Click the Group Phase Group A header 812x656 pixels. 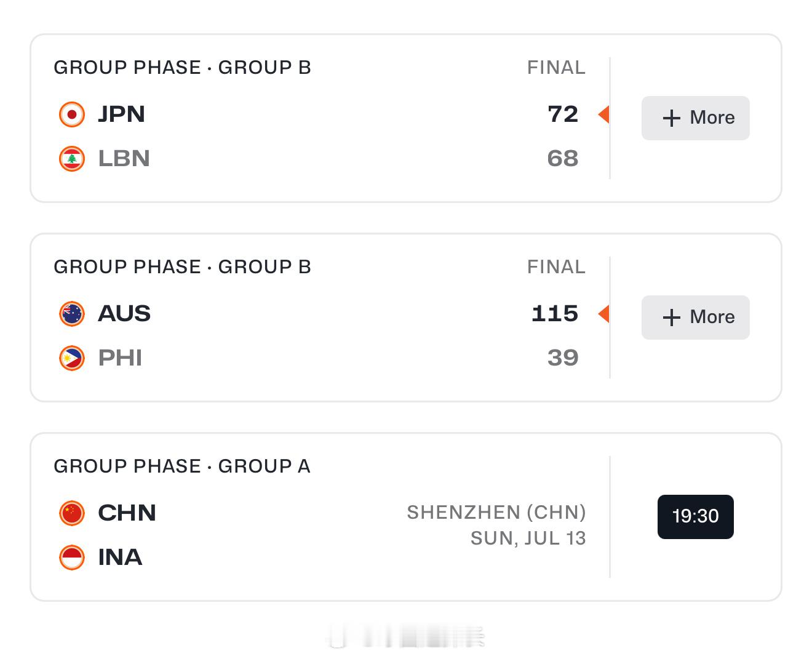click(x=182, y=466)
